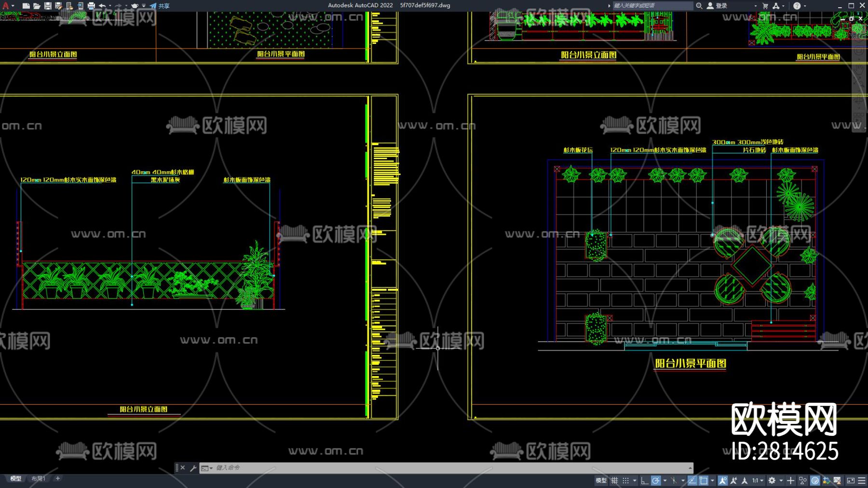Click the Plot printer icon
This screenshot has height=488, width=868.
tap(91, 6)
